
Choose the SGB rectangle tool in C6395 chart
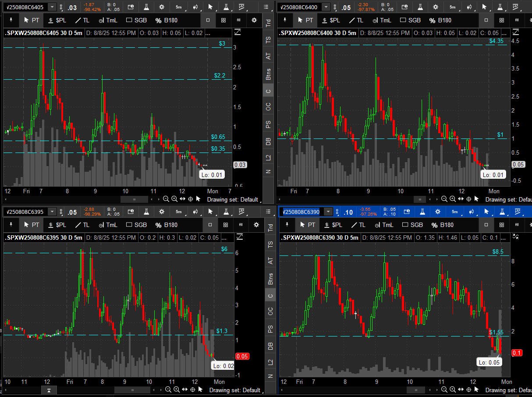point(136,225)
